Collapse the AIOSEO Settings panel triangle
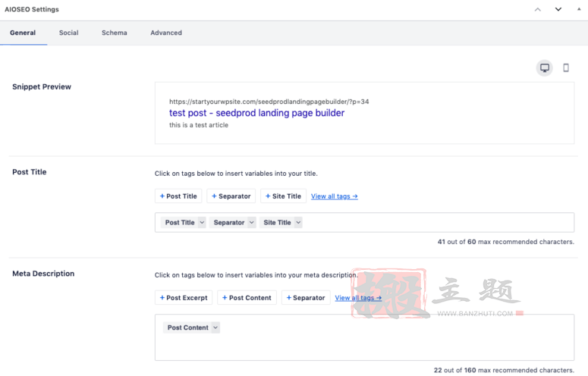Screen dimensions: 588x376 tap(579, 9)
